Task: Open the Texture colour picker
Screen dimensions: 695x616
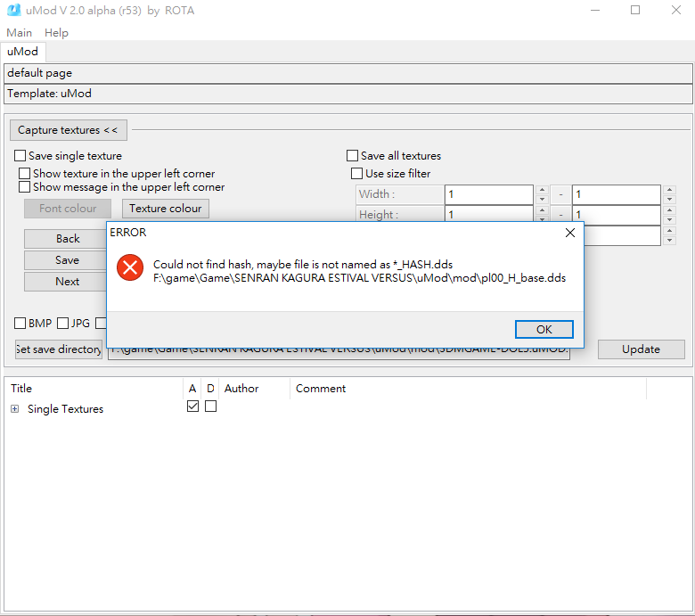Action: [165, 209]
